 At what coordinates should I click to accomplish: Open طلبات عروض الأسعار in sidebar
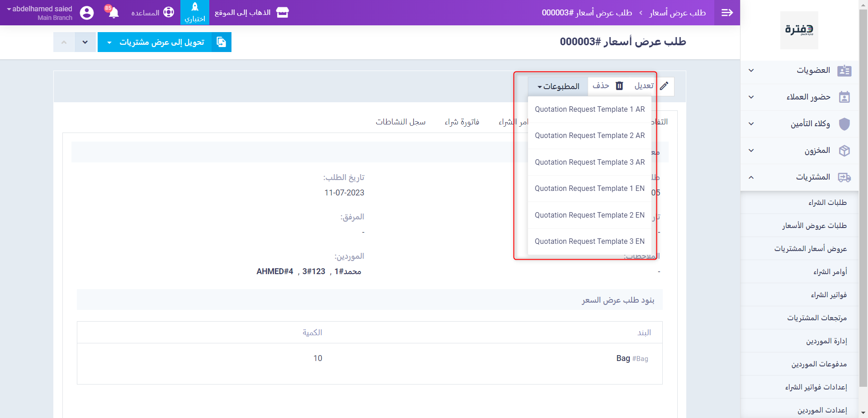click(799, 226)
